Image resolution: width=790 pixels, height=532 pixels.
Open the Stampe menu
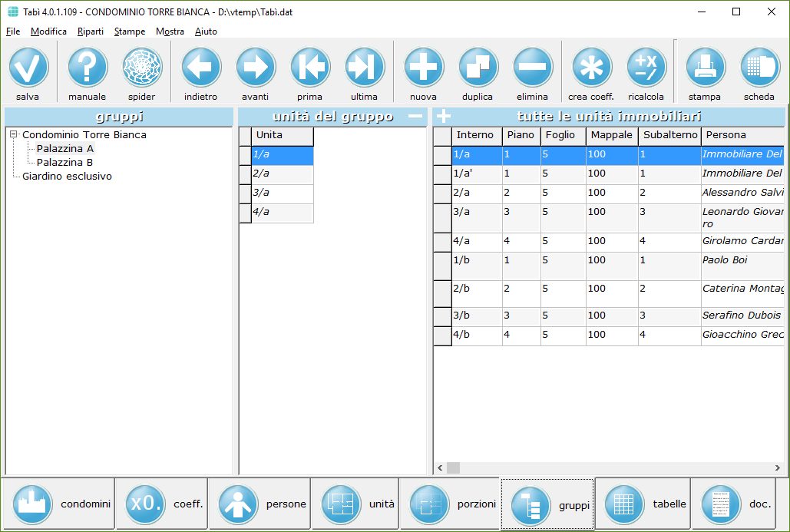coord(129,31)
